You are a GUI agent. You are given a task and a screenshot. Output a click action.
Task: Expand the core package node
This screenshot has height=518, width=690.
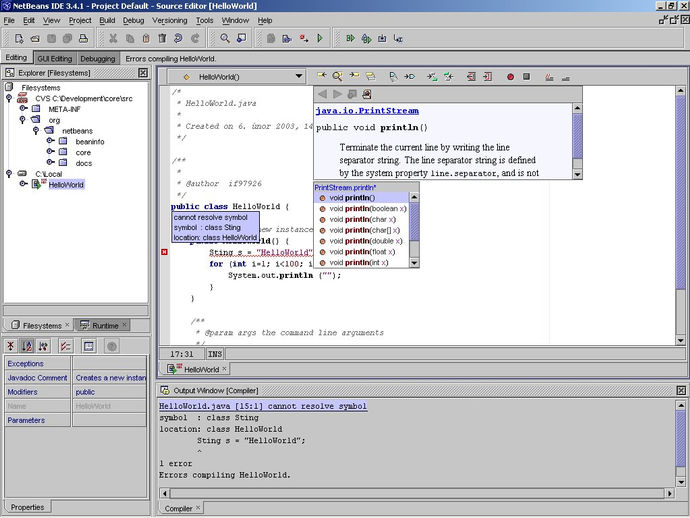50,152
